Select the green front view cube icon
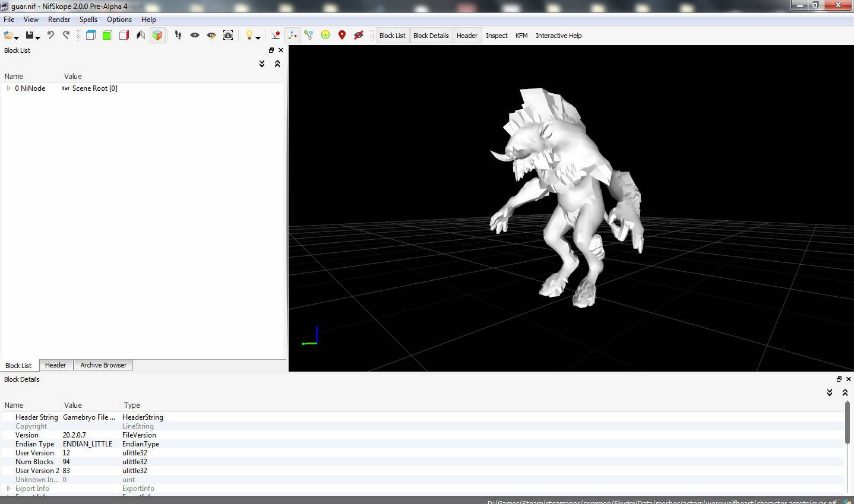This screenshot has height=504, width=854. click(x=107, y=35)
